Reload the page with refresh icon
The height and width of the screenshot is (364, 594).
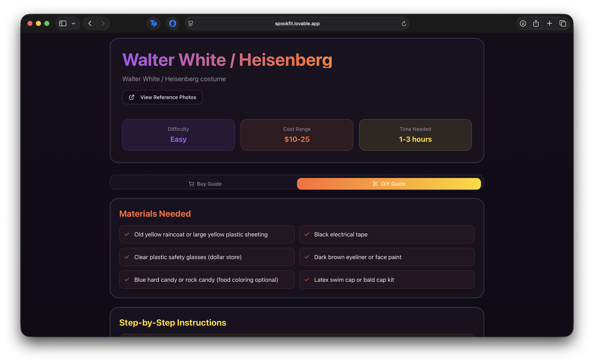click(404, 24)
